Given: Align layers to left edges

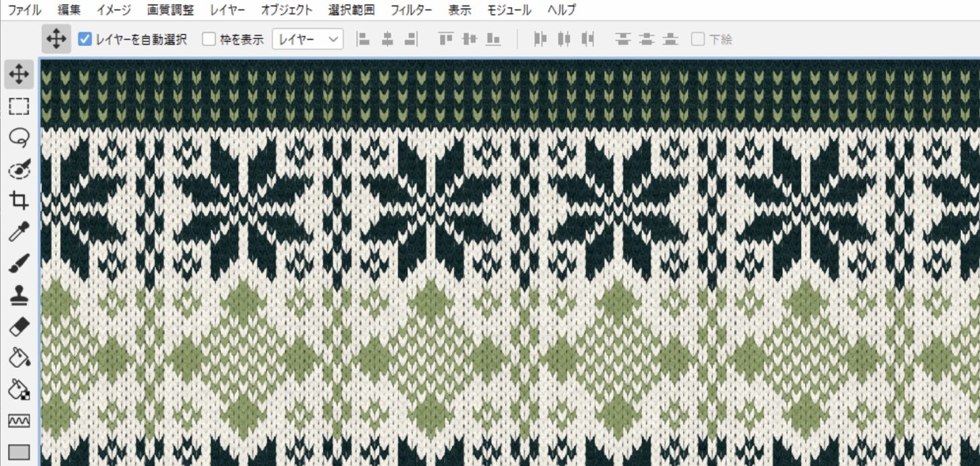Looking at the screenshot, I should click(364, 39).
